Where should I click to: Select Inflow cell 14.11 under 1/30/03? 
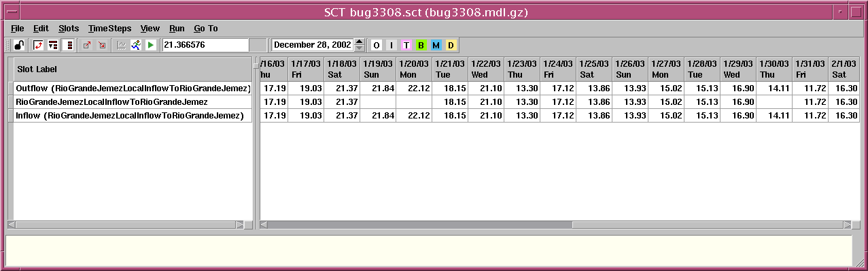coord(774,116)
